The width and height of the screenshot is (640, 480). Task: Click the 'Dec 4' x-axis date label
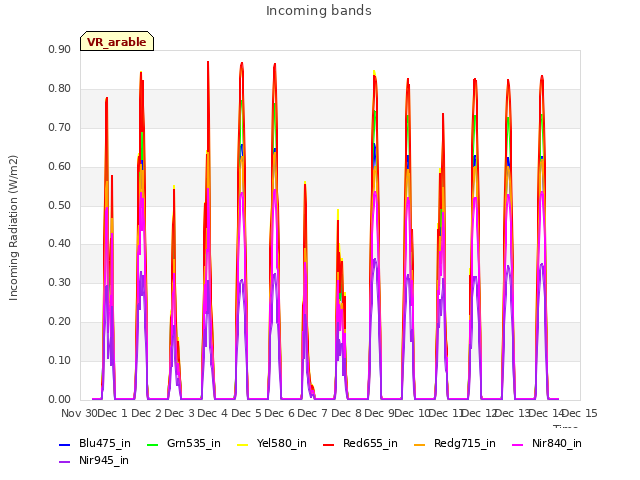coord(212,413)
